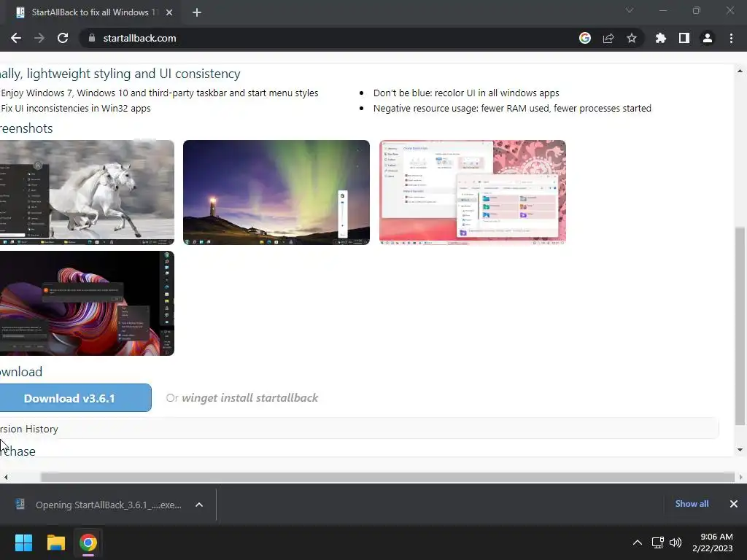Go back to the previous page
The image size is (747, 560).
16,38
